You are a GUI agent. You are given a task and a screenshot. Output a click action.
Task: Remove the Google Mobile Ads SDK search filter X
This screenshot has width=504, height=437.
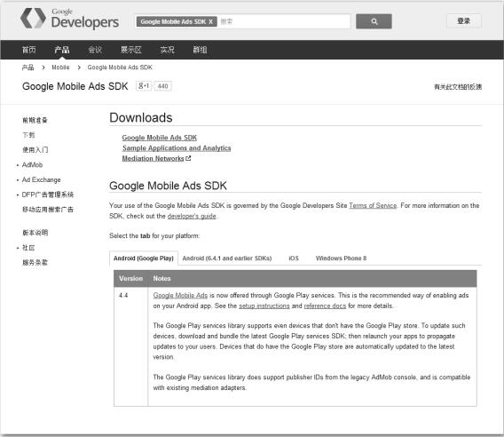[x=211, y=21]
